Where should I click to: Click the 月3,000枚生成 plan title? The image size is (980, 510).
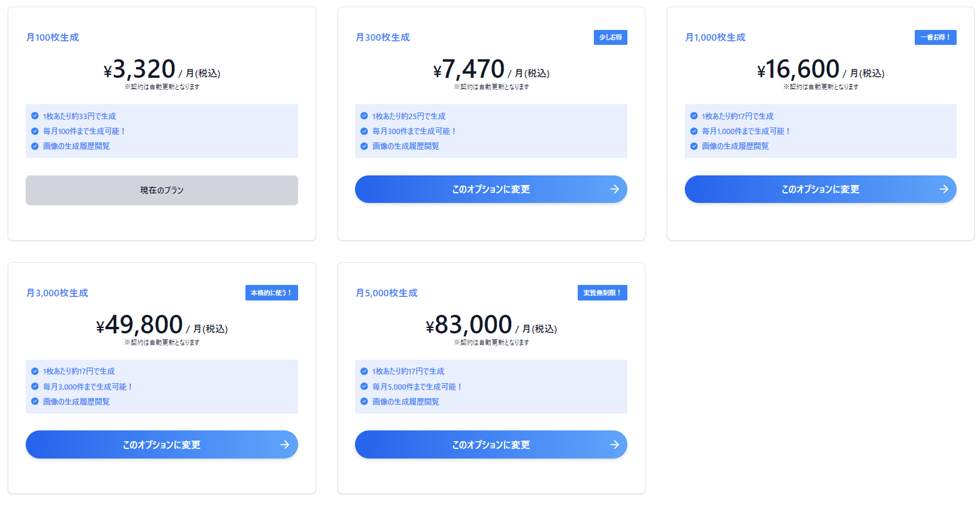pyautogui.click(x=57, y=293)
